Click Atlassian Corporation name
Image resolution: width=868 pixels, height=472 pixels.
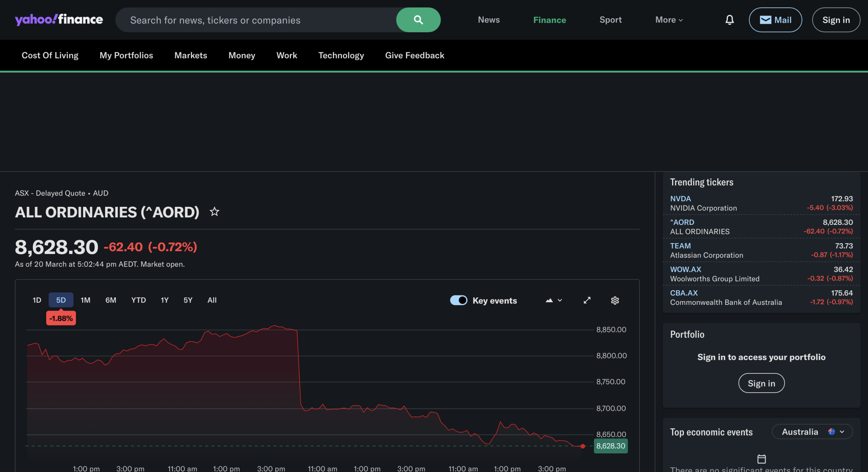[707, 255]
